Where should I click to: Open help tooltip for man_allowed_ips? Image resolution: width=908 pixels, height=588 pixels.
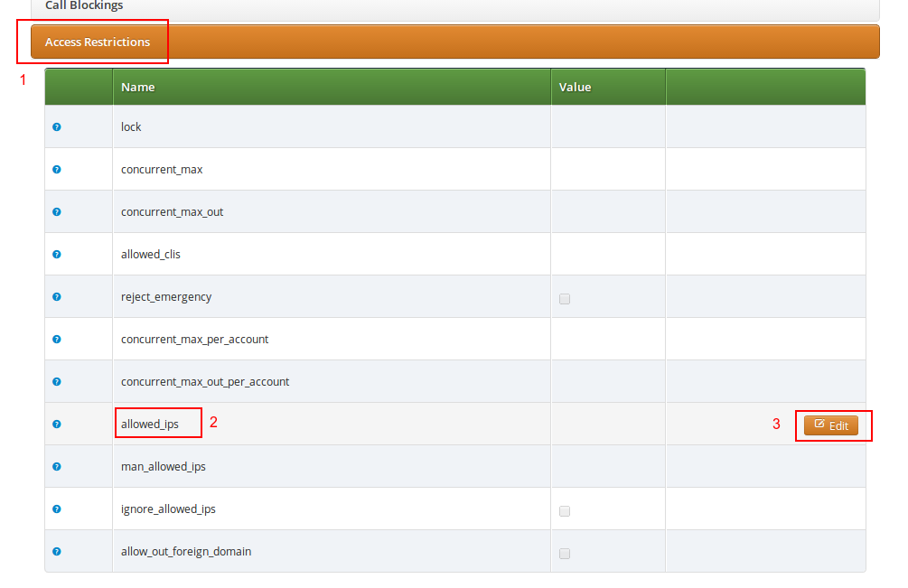pos(56,466)
